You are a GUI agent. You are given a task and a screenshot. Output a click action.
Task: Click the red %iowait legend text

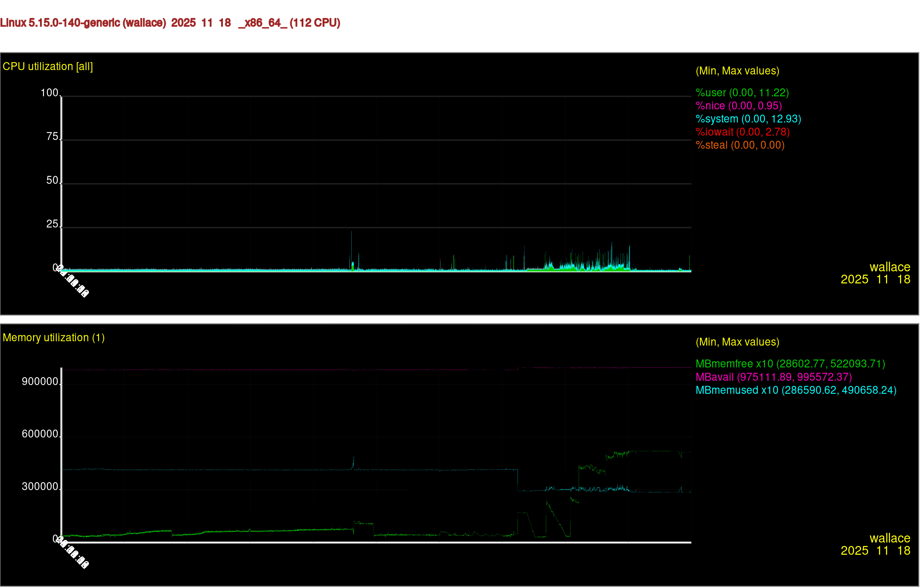[x=743, y=132]
